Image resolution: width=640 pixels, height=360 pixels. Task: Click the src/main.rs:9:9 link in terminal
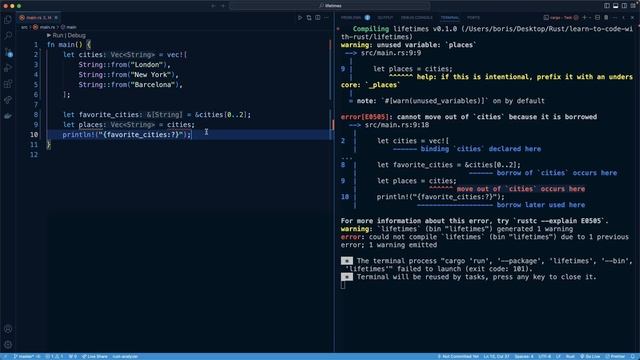391,53
